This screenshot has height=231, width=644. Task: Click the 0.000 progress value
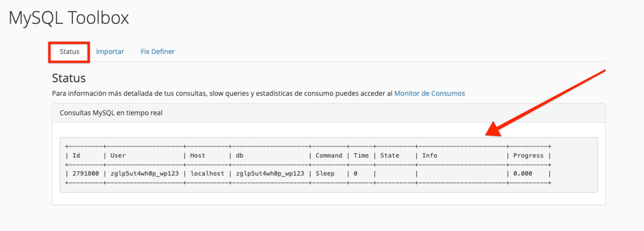(523, 174)
